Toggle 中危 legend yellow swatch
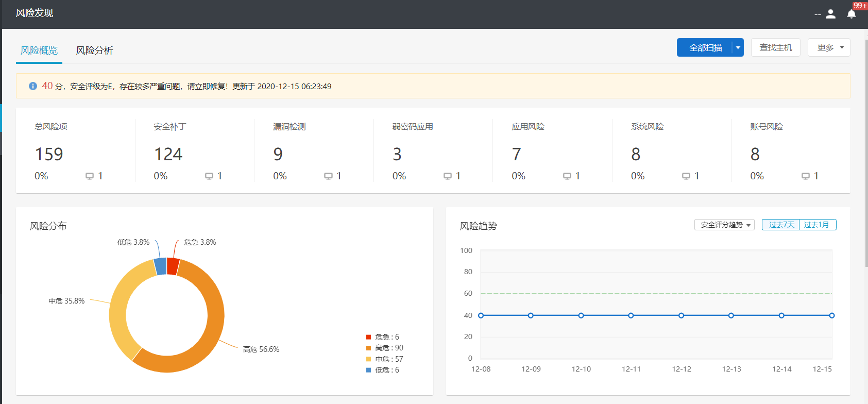The height and width of the screenshot is (404, 868). tap(368, 359)
